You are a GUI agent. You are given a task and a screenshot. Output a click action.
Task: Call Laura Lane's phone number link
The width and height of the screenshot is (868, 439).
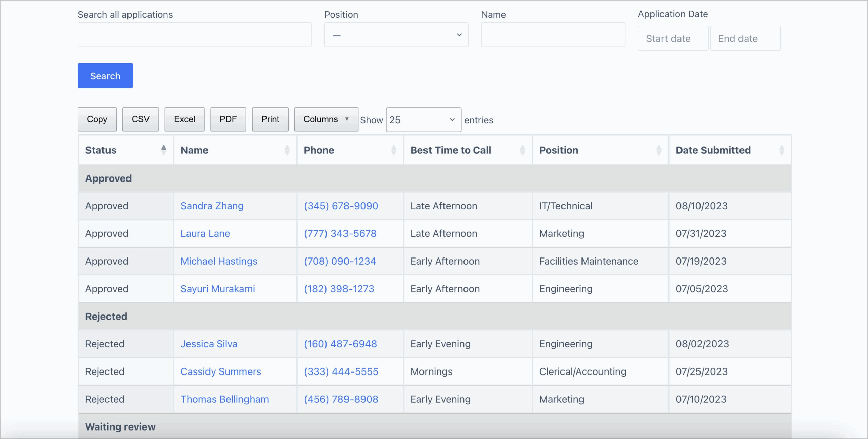(340, 234)
